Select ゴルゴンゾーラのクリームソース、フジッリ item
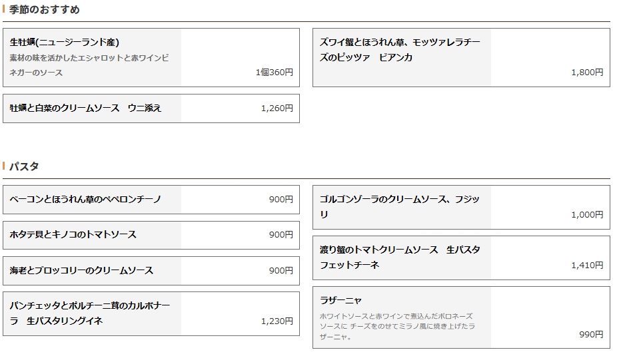 coord(461,207)
